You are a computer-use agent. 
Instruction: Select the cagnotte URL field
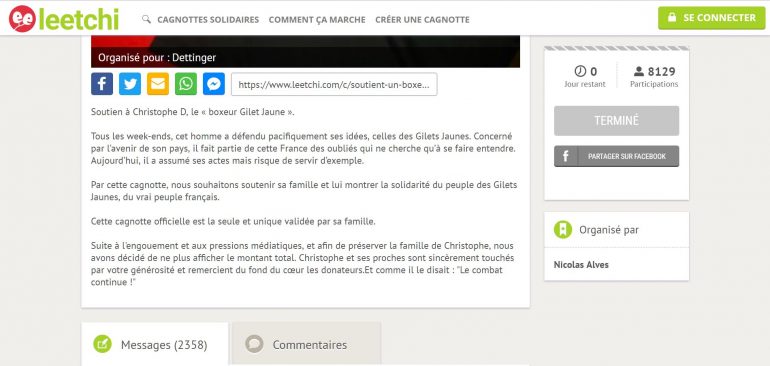(x=334, y=84)
